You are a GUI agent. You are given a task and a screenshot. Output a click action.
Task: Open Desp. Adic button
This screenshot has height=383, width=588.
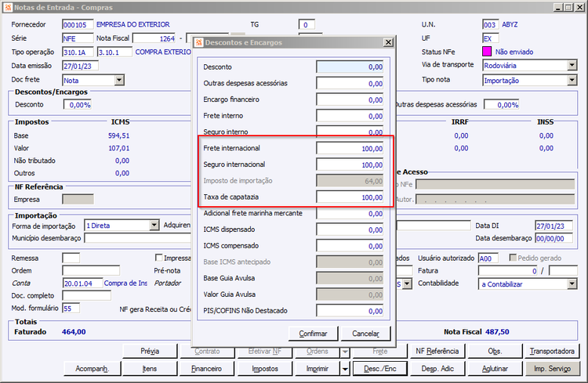coord(437,369)
